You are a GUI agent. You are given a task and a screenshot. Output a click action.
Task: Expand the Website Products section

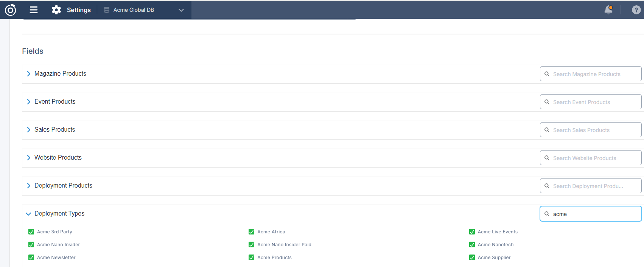pos(29,158)
